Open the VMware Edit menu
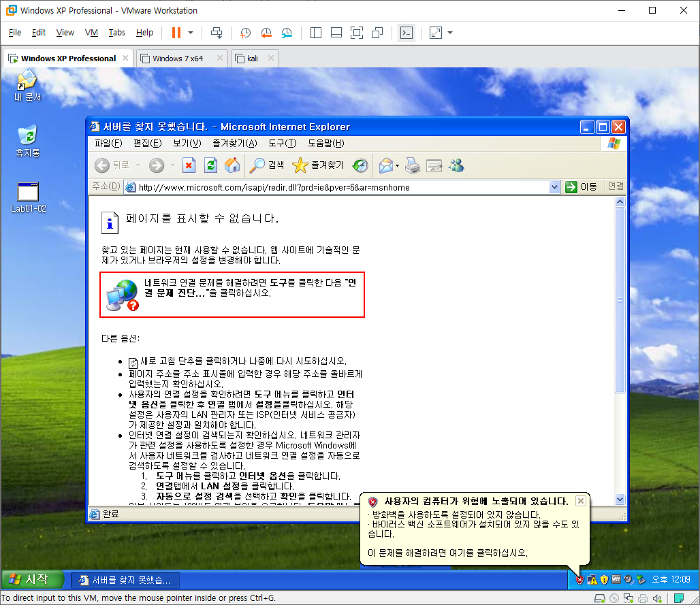This screenshot has width=700, height=605. (38, 33)
